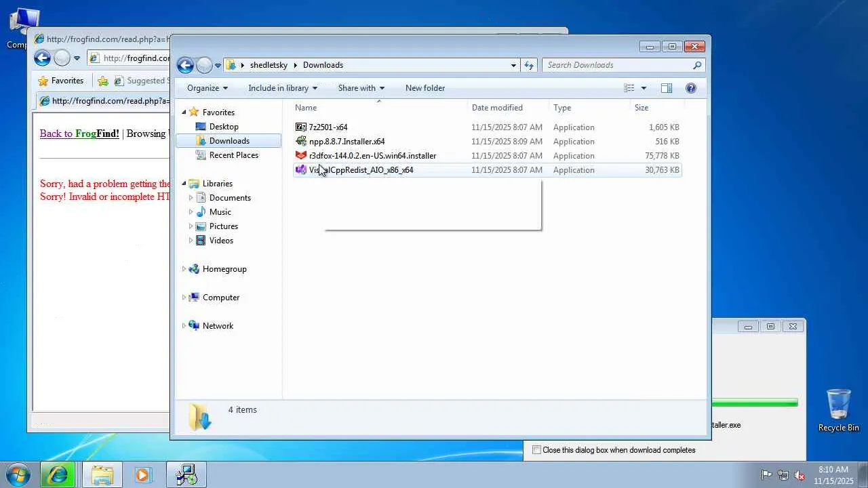Click the green download progress bar
This screenshot has width=868, height=488.
tap(755, 403)
